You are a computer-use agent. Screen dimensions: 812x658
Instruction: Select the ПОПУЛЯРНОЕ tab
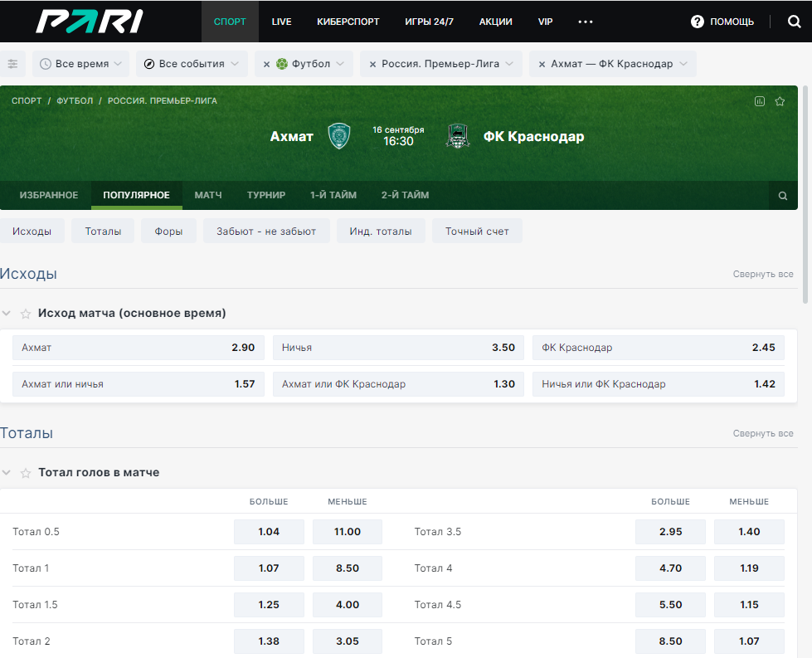coord(136,195)
